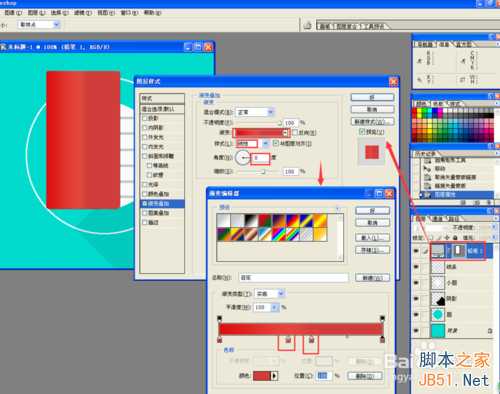
Task: Expand the gradient type dropdown in Gradient Editor
Action: (269, 293)
